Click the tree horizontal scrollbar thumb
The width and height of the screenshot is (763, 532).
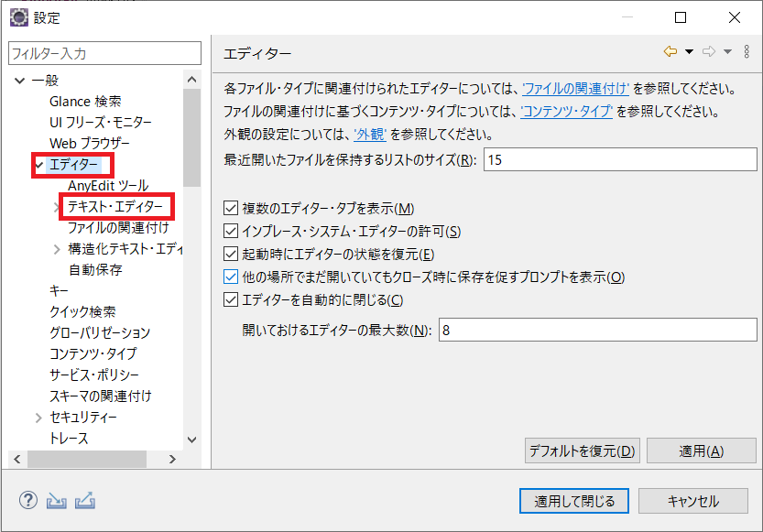coord(87,459)
